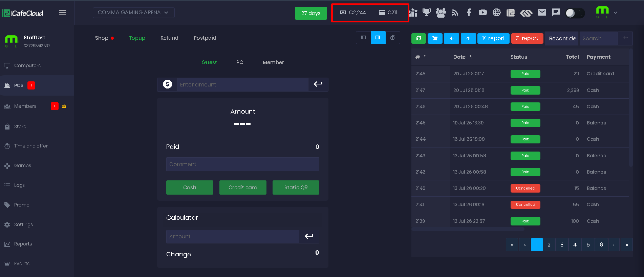Screen dimensions: 644x277
Task: Click the green refresh orders button
Action: pos(419,38)
